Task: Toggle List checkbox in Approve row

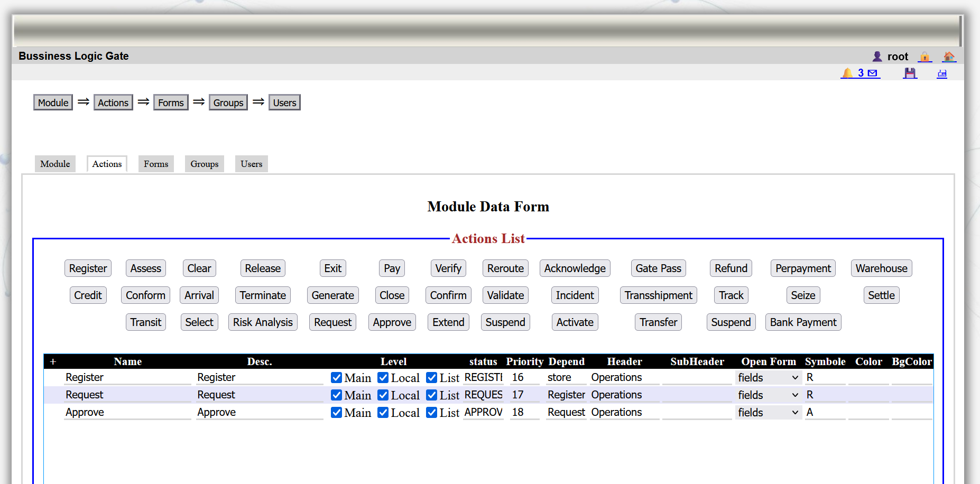Action: point(432,413)
